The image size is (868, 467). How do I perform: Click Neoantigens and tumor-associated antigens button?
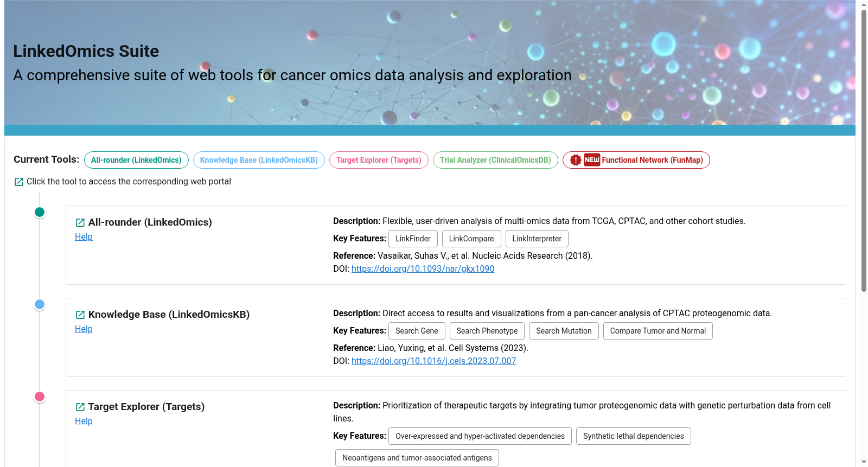tap(417, 458)
